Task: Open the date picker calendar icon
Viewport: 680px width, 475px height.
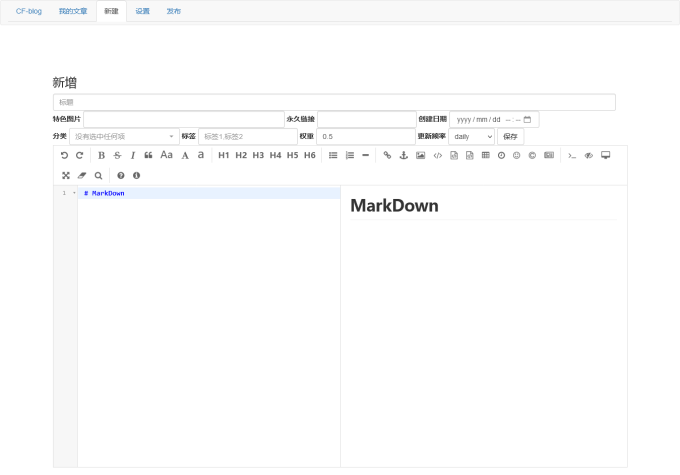Action: [x=527, y=119]
